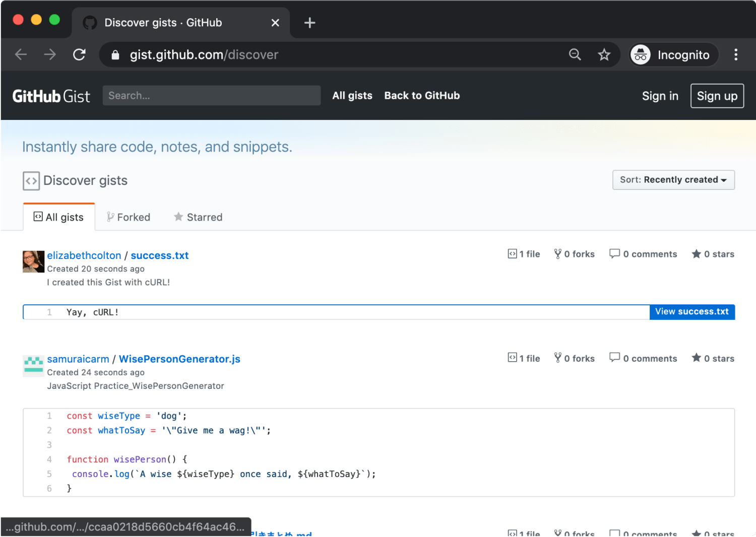Screen dimensions: 756x537
Task: Click the View success.txt button
Action: coord(691,312)
